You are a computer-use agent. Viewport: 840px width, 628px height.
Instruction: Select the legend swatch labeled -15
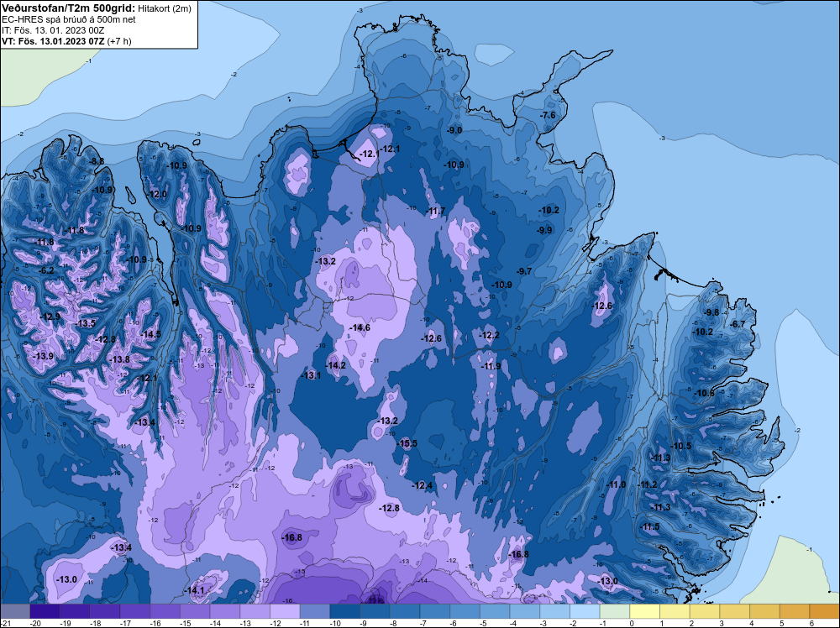pyautogui.click(x=195, y=611)
